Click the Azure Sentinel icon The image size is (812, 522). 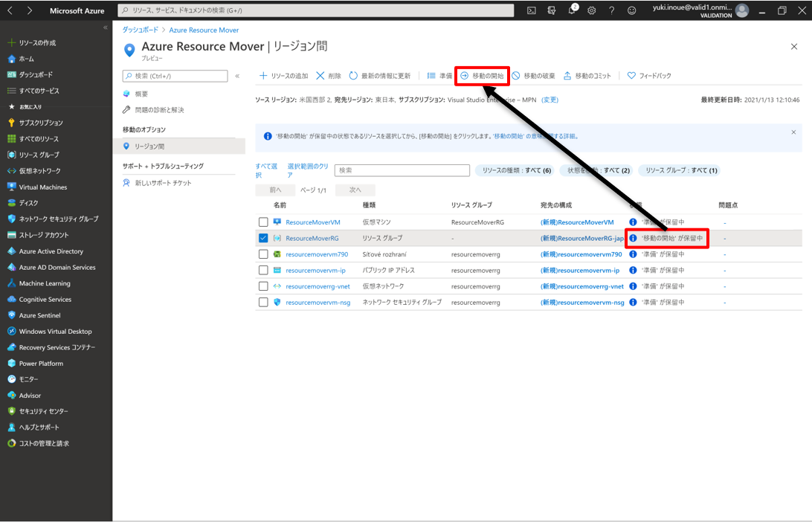(11, 315)
